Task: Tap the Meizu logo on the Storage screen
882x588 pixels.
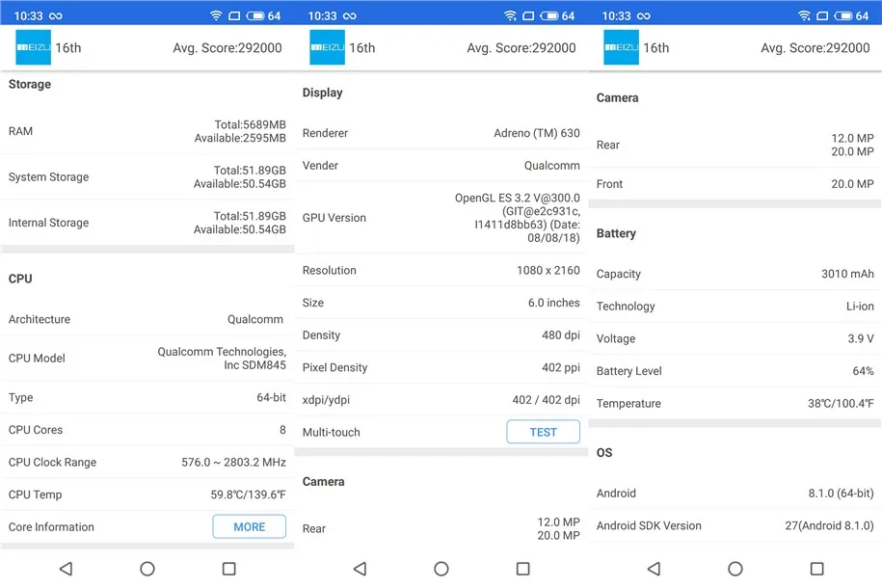Action: [x=33, y=47]
